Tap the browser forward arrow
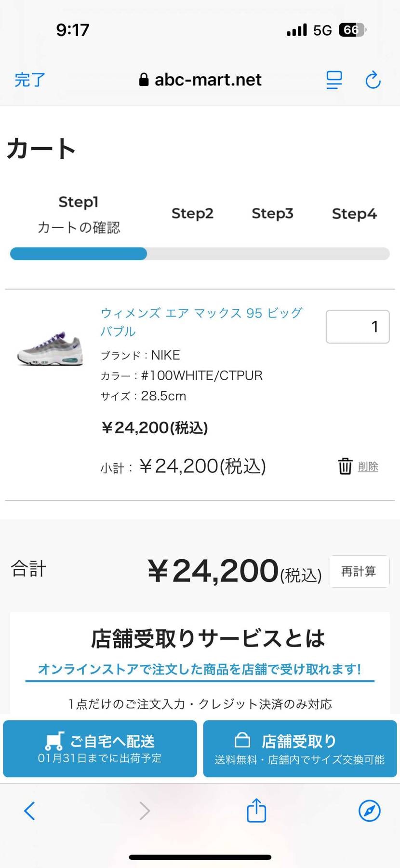This screenshot has width=400, height=868. (x=145, y=811)
